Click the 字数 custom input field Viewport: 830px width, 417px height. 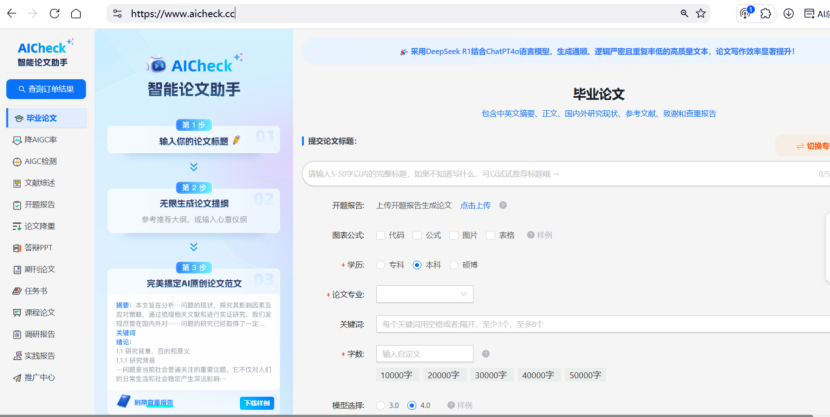click(425, 353)
